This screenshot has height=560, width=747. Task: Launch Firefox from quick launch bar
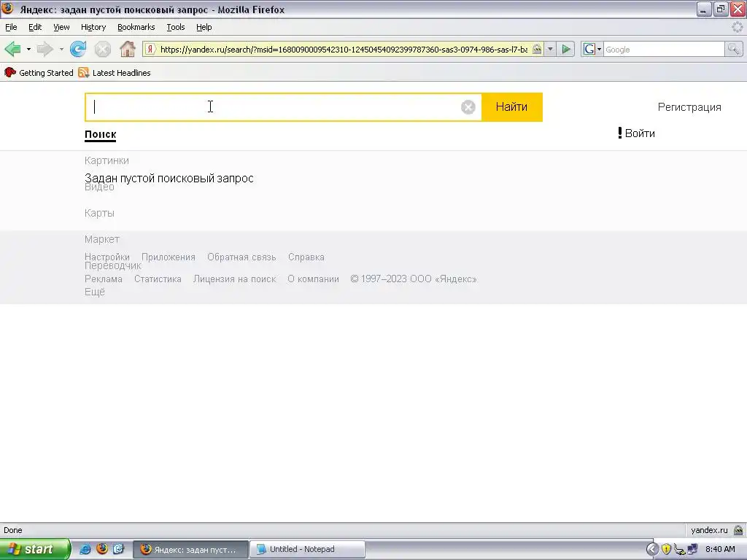pos(102,549)
